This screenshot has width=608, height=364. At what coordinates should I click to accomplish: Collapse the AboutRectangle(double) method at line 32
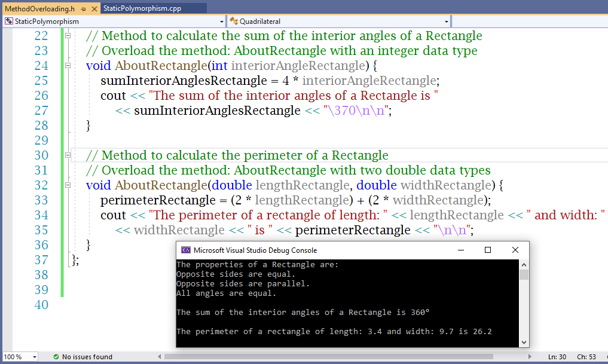(x=68, y=185)
